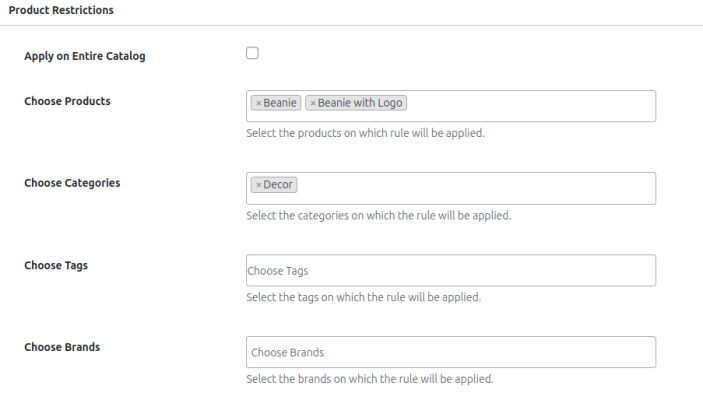The image size is (703, 407).
Task: Click the Choose Products field label
Action: [67, 101]
